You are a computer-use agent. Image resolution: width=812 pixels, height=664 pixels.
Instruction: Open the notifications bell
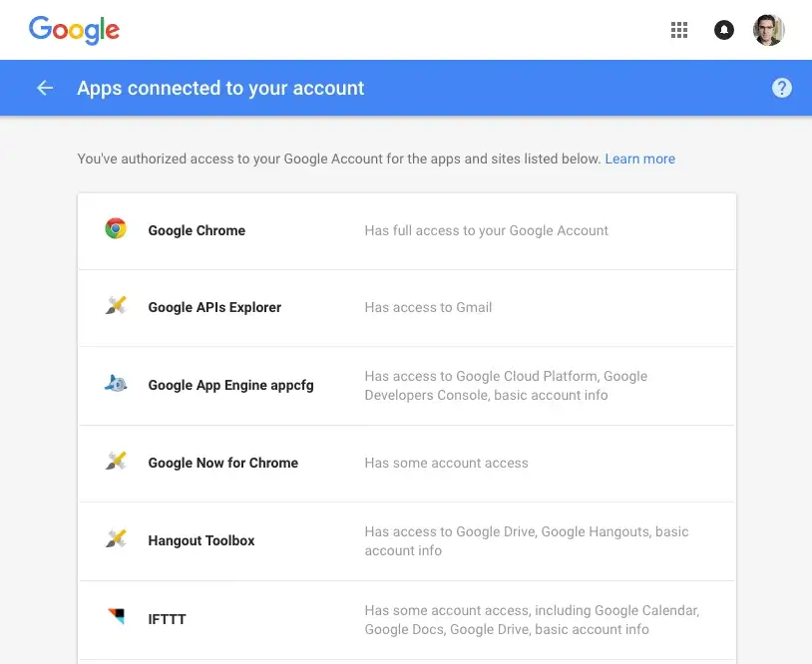click(x=724, y=30)
